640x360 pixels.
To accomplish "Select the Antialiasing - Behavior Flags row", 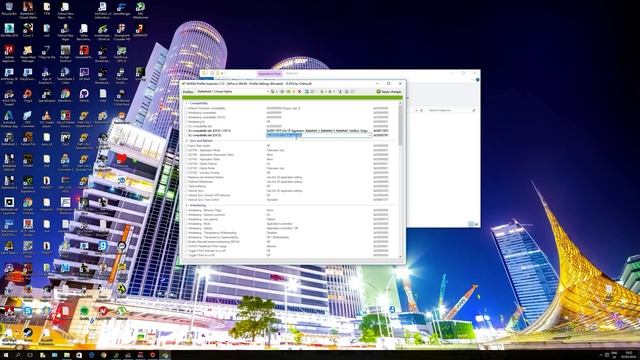I will 290,210.
